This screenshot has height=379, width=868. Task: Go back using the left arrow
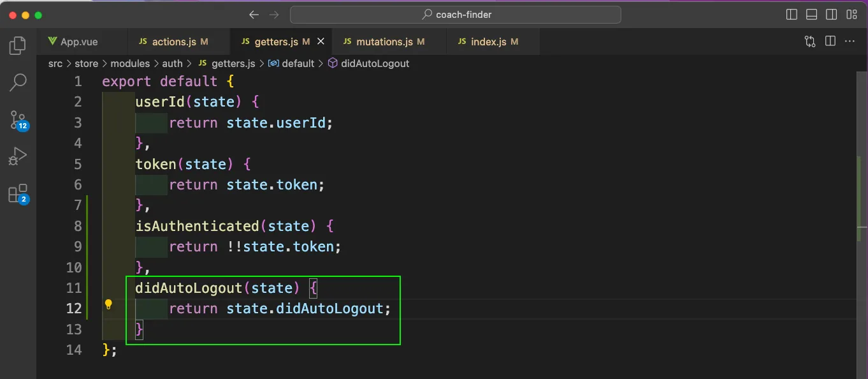click(x=254, y=15)
